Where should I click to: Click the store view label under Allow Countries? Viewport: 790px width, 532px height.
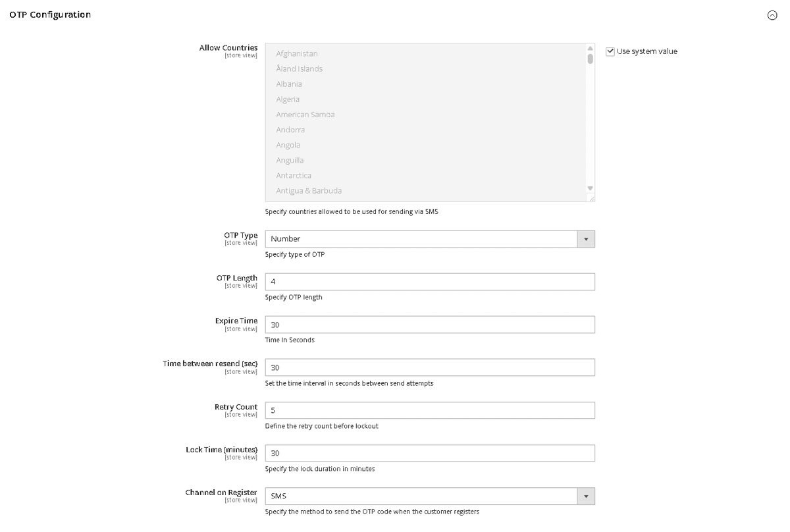pos(241,55)
